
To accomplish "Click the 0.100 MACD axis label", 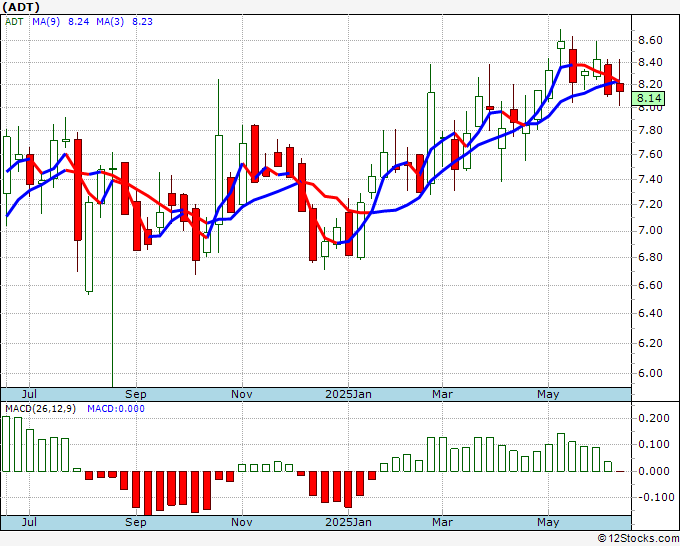I will 654,445.
